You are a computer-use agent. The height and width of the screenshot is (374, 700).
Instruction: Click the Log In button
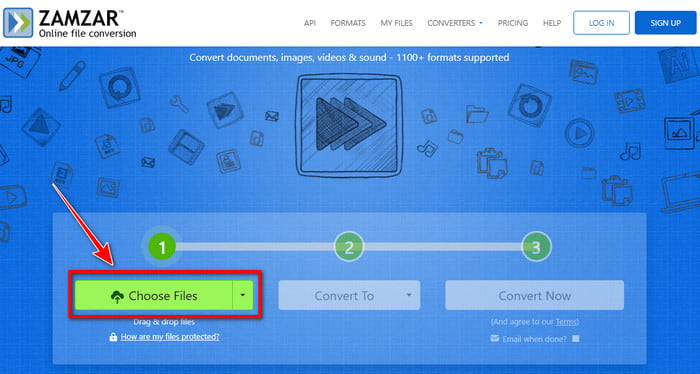601,23
